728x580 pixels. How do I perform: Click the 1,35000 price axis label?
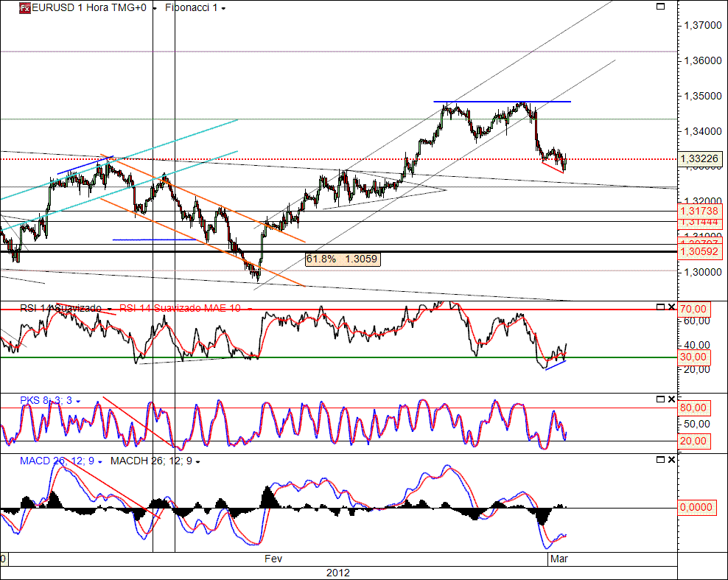point(703,96)
